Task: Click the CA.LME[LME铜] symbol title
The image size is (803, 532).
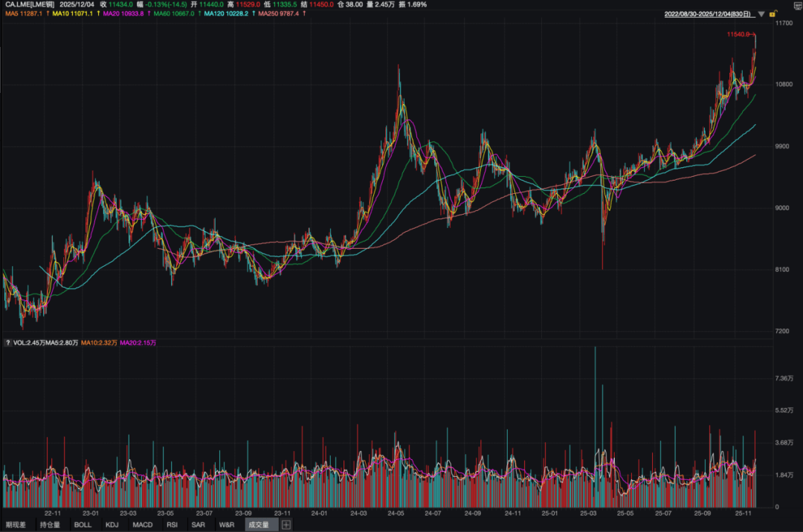Action: point(27,4)
